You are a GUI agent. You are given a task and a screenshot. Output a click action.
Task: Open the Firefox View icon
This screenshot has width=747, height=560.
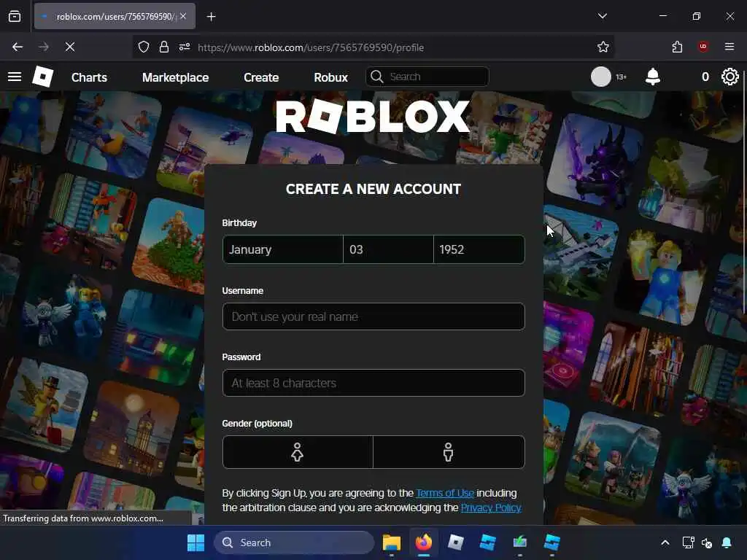pyautogui.click(x=15, y=17)
